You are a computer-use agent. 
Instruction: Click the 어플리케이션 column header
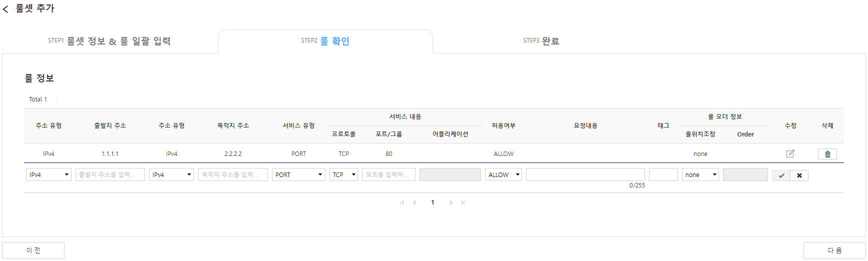450,134
